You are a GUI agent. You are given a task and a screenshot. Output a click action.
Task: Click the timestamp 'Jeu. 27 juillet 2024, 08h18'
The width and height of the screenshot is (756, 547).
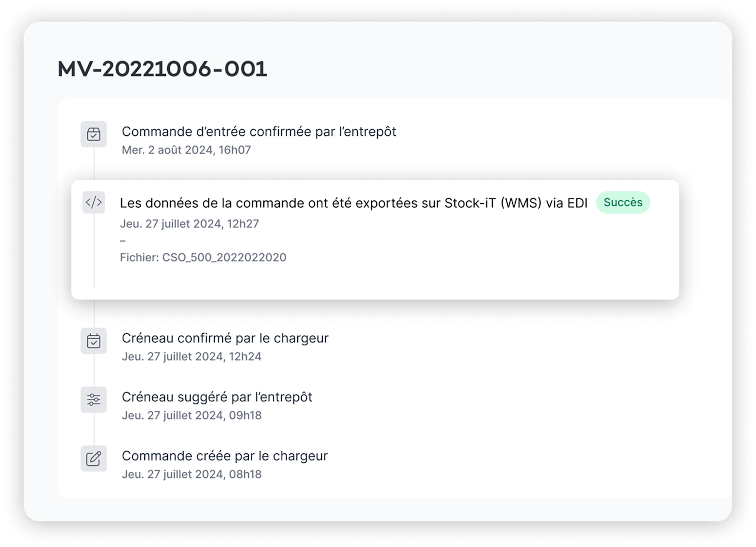(191, 474)
